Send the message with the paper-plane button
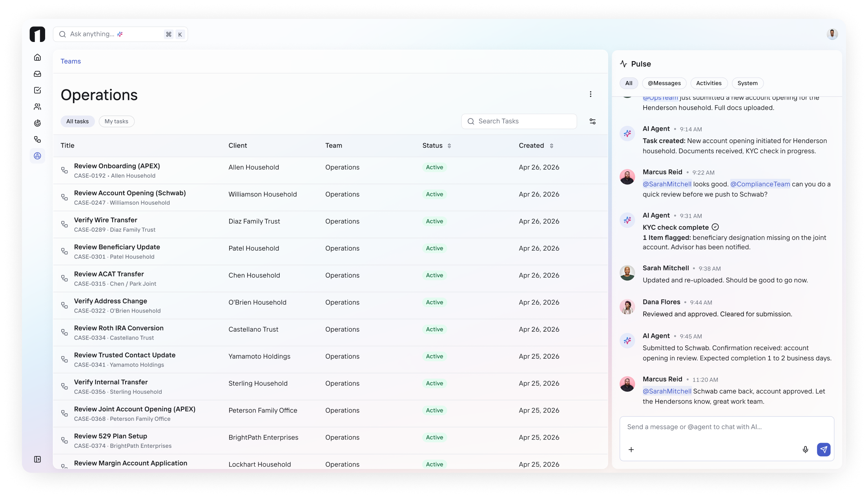Image resolution: width=868 pixels, height=498 pixels. click(x=824, y=449)
